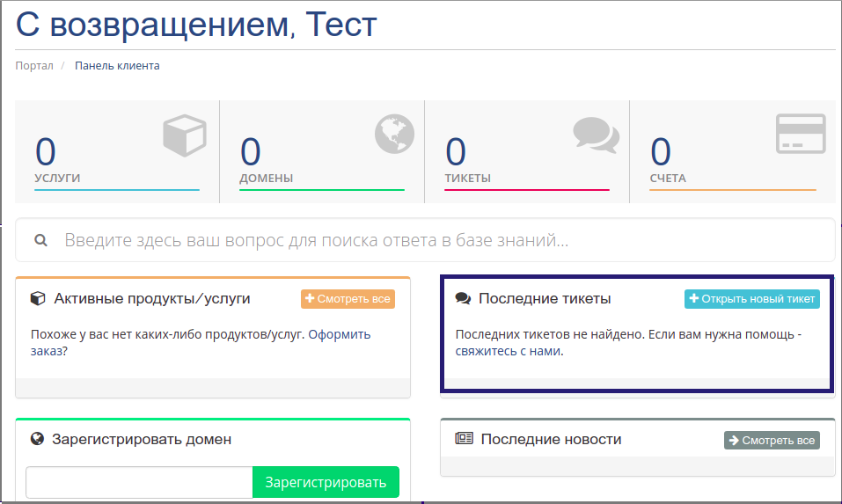Image resolution: width=842 pixels, height=504 pixels.
Task: Click the cube icon in Услуги tile
Action: coord(185,135)
